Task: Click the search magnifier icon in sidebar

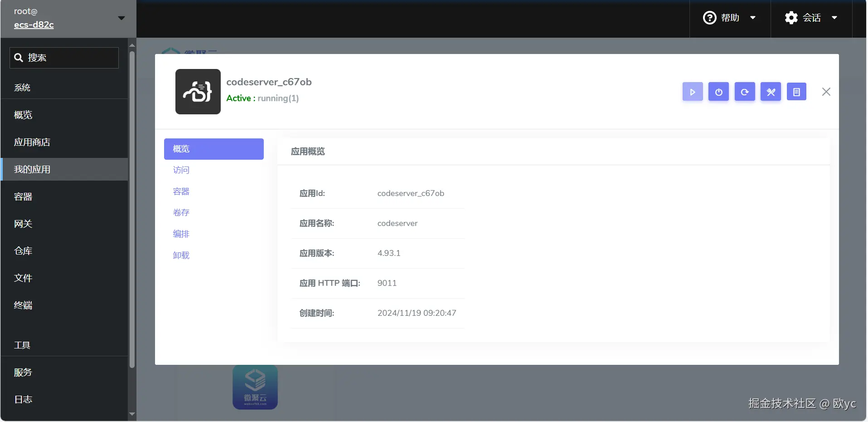Action: coord(19,57)
